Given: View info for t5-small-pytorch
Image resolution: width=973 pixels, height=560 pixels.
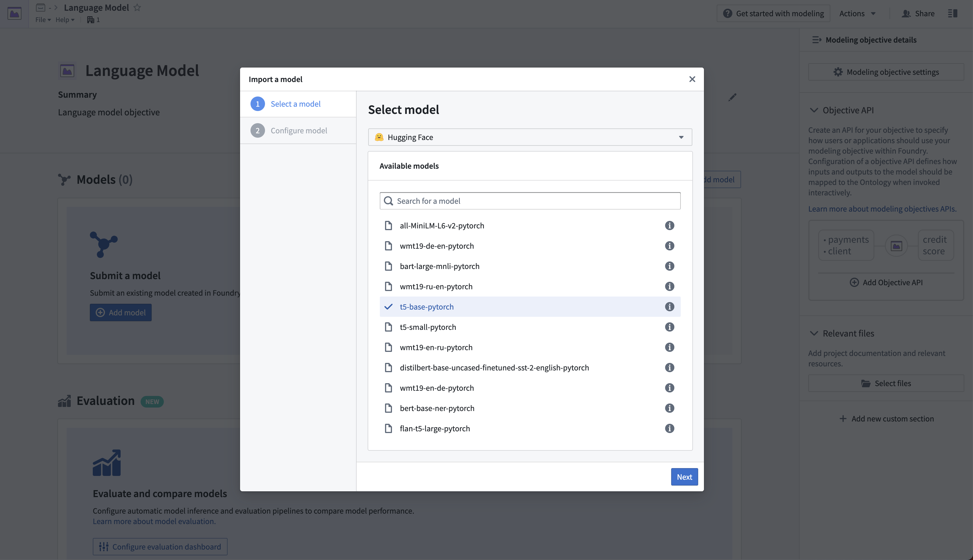Looking at the screenshot, I should coord(669,327).
